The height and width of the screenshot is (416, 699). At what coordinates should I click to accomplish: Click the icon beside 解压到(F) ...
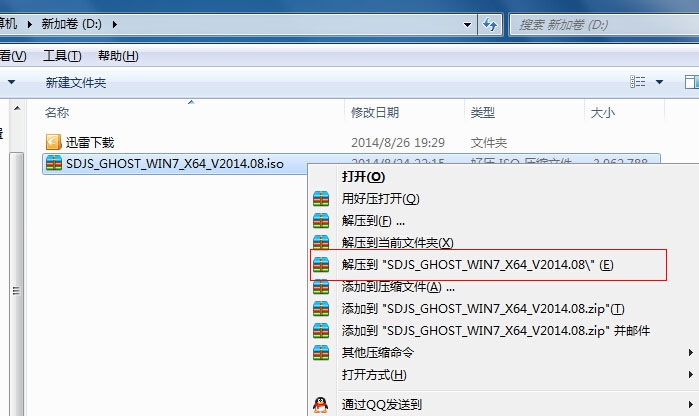321,221
